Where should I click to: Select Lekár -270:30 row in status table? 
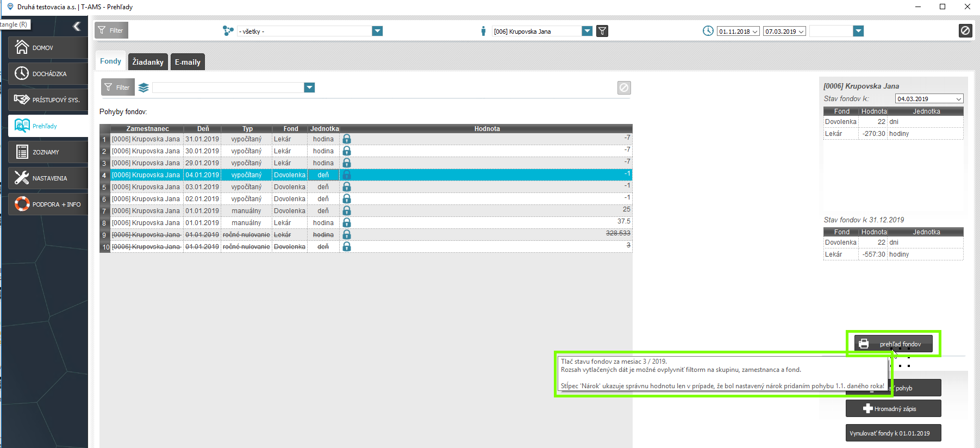click(x=893, y=134)
